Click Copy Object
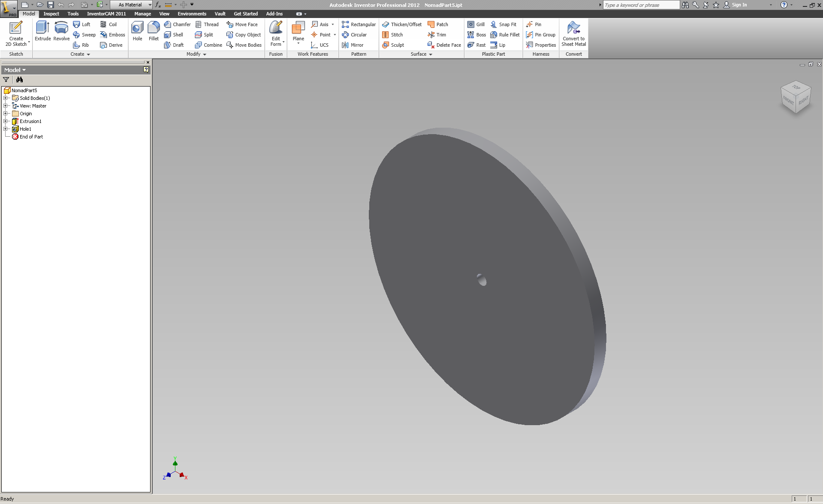Screen dimensions: 823x504 244,35
